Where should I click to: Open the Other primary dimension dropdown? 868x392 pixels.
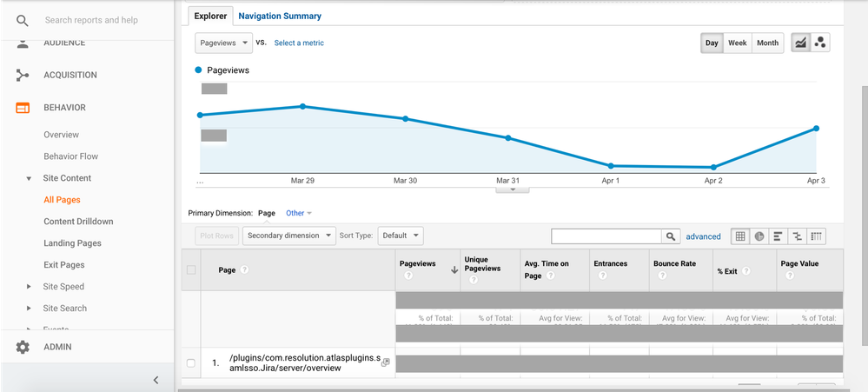[299, 213]
